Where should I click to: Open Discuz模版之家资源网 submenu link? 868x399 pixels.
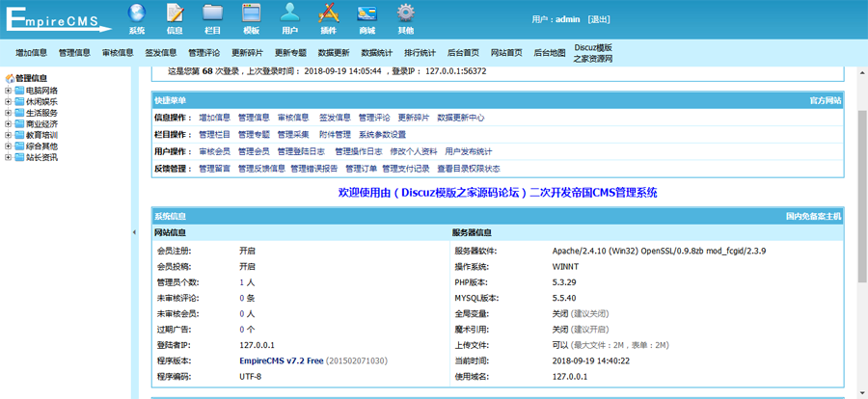(x=593, y=53)
